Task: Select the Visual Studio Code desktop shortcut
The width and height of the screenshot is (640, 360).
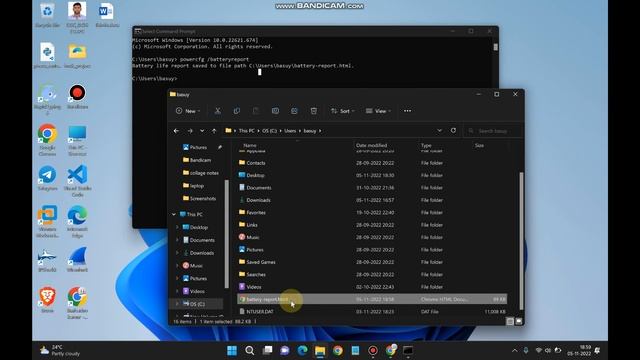Action: coord(77,181)
